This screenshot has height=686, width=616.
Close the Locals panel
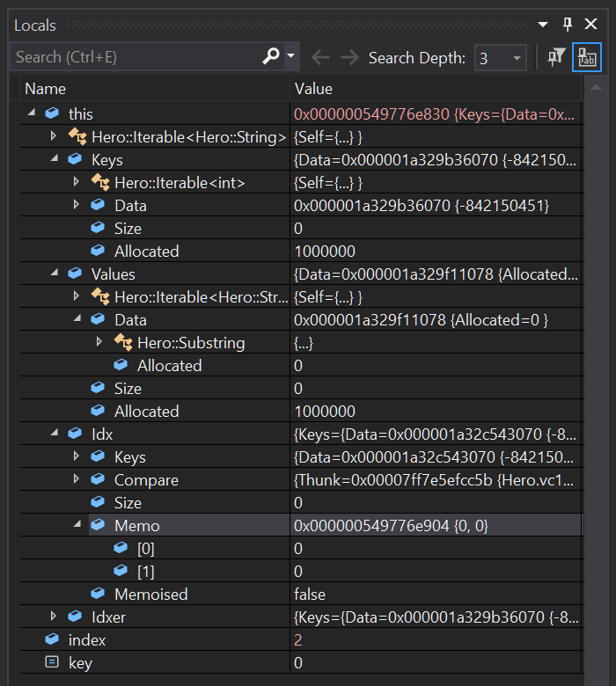coord(591,24)
